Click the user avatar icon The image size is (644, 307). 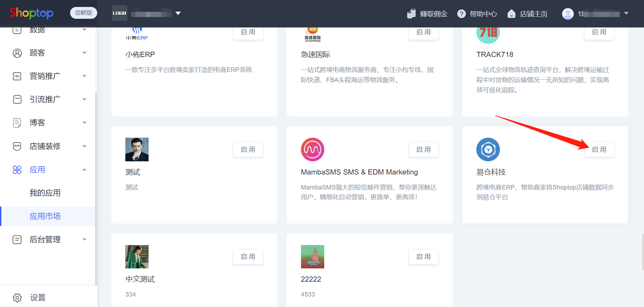568,14
